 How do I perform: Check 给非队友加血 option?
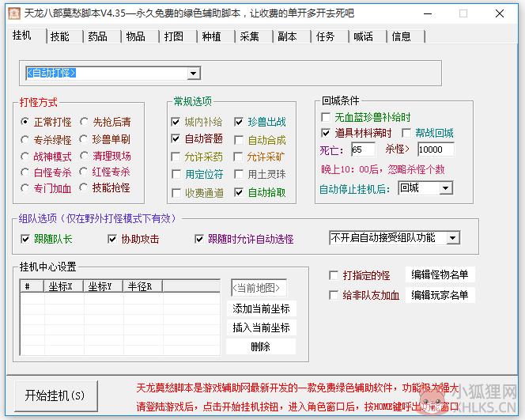(x=334, y=295)
